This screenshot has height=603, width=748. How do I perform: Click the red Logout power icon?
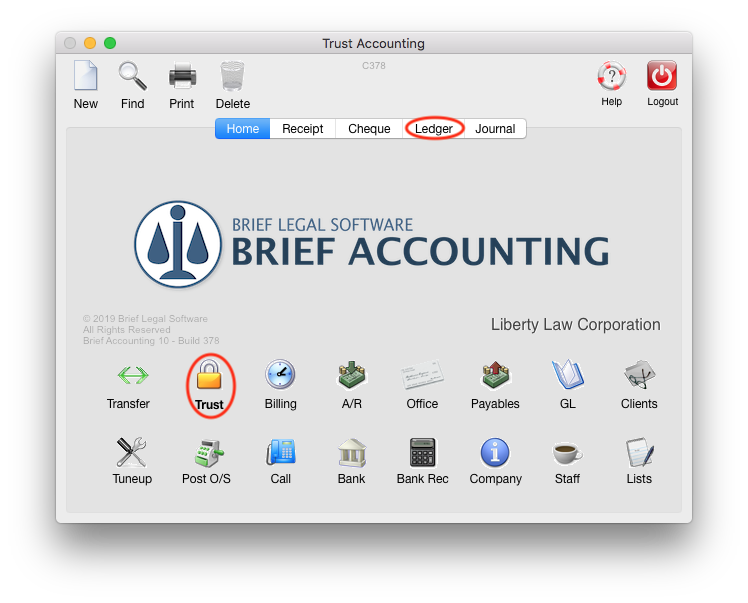coord(662,75)
